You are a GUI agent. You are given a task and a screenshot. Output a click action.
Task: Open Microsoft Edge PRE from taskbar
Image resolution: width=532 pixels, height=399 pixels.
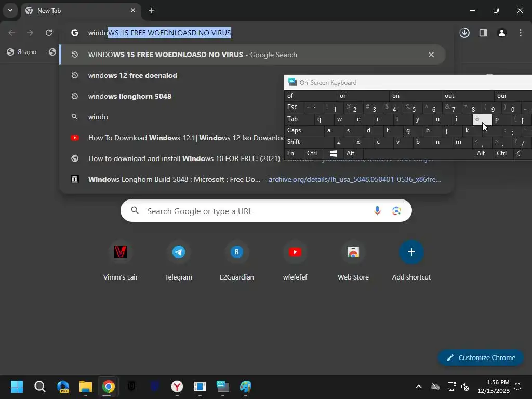(x=63, y=387)
